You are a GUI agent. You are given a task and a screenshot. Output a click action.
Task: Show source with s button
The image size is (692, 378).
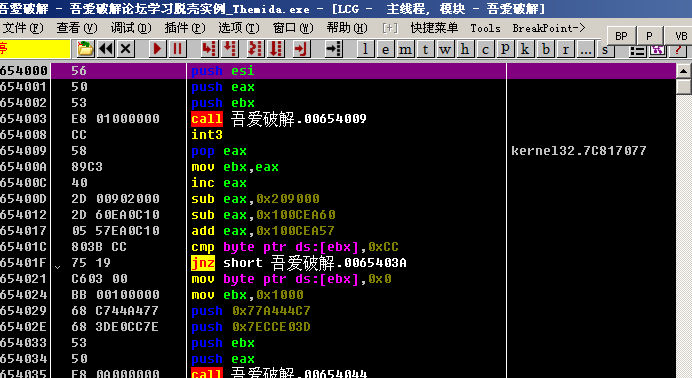pyautogui.click(x=605, y=50)
